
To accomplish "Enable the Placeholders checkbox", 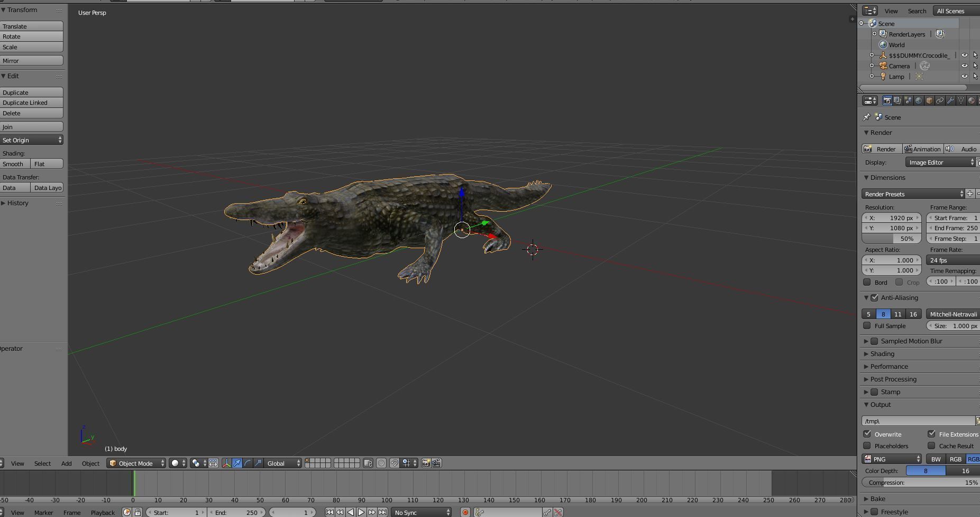I will pyautogui.click(x=867, y=446).
